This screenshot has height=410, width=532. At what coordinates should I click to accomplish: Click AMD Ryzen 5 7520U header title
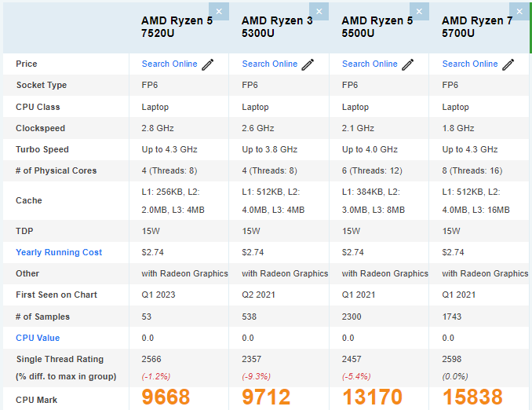pyautogui.click(x=177, y=27)
